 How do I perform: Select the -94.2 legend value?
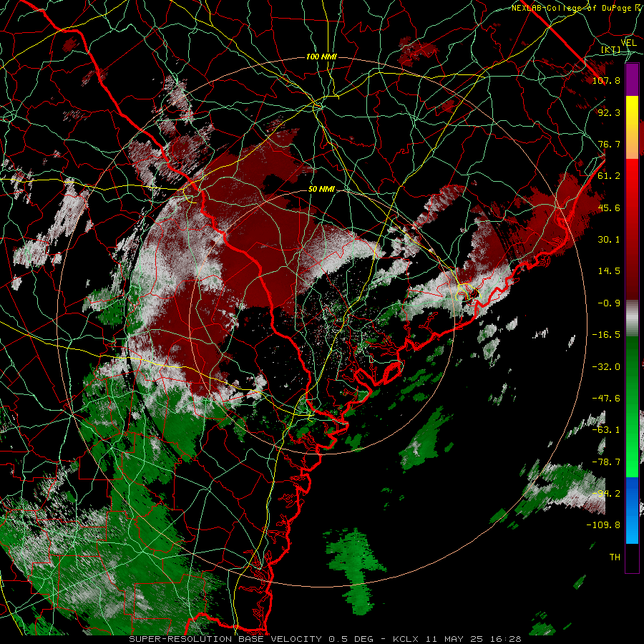coord(606,494)
